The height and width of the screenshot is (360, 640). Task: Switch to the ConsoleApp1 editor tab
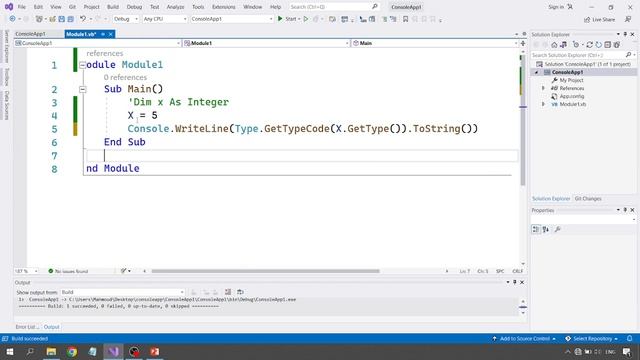(x=31, y=34)
